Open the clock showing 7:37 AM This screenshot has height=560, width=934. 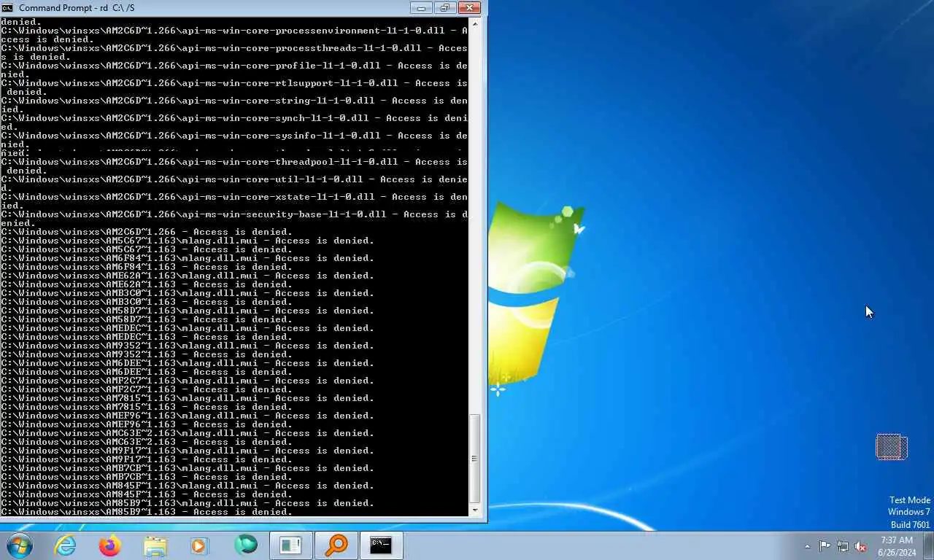[x=897, y=546]
